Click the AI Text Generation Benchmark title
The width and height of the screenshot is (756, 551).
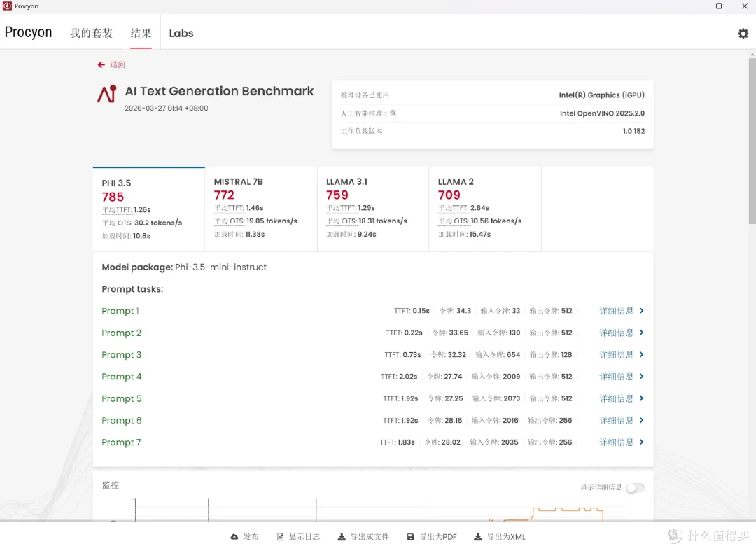click(x=219, y=91)
